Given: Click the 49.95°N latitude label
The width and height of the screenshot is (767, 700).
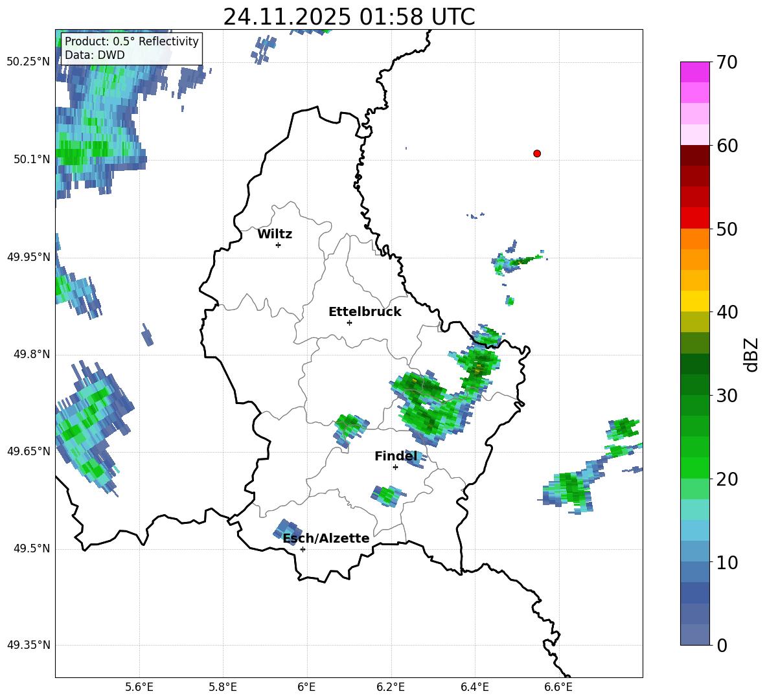Looking at the screenshot, I should pyautogui.click(x=29, y=256).
